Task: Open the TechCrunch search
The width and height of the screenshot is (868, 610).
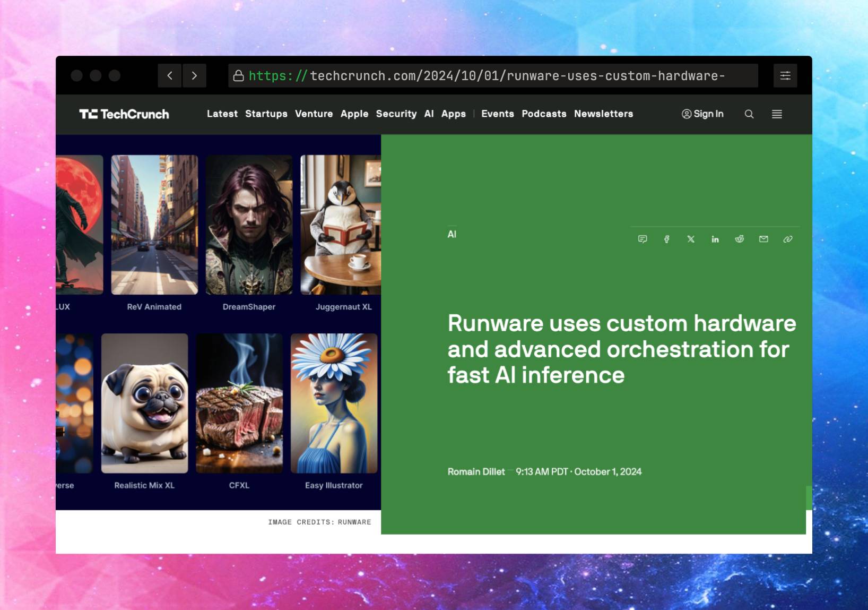Action: tap(749, 114)
